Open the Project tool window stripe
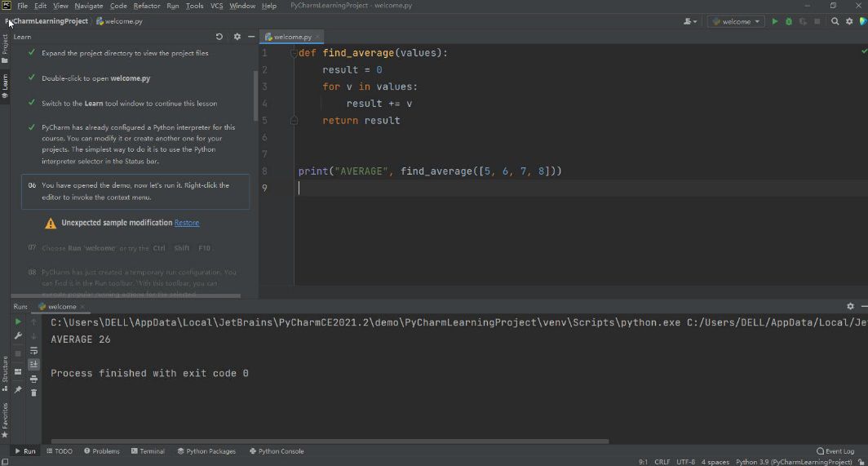Viewport: 868px width, 466px height. coord(5,48)
